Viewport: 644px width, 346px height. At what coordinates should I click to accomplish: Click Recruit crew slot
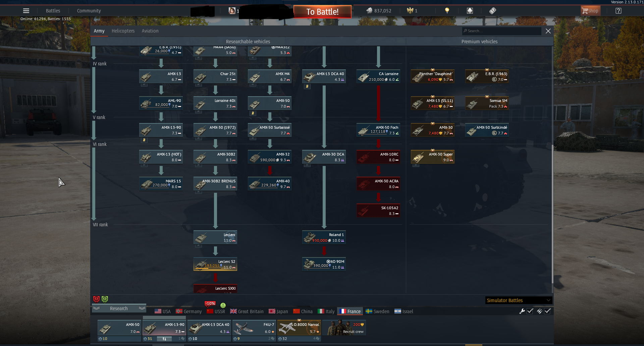coord(344,328)
